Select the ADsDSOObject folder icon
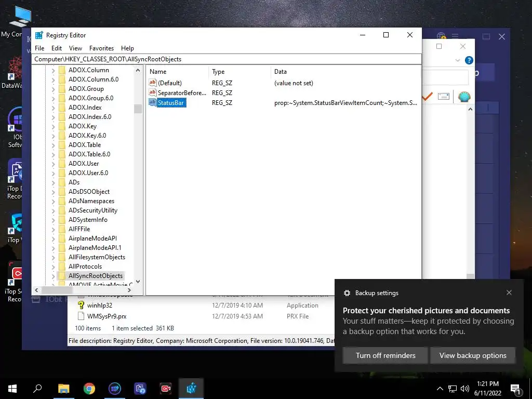 [x=62, y=192]
